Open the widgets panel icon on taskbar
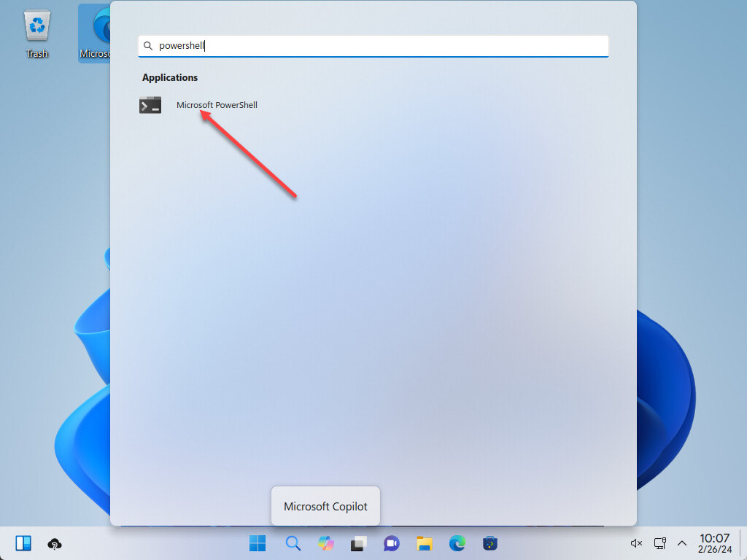The image size is (747, 560). pos(23,543)
